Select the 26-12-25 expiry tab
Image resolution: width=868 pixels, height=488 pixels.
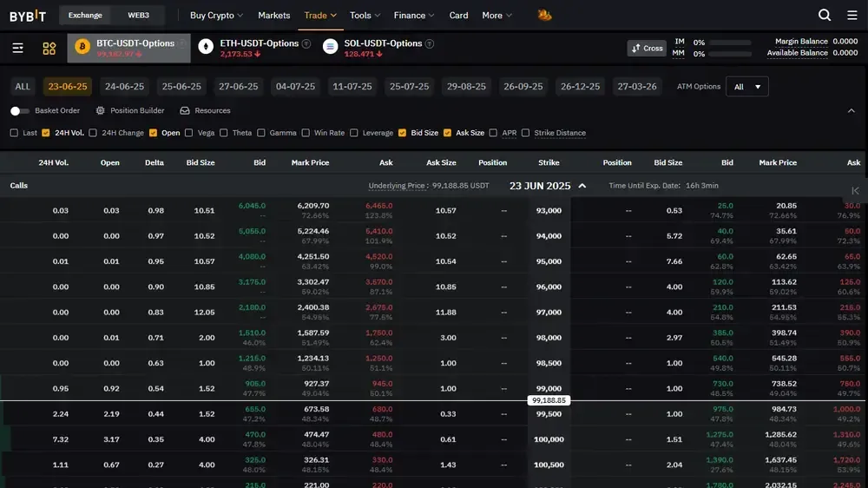(x=580, y=87)
